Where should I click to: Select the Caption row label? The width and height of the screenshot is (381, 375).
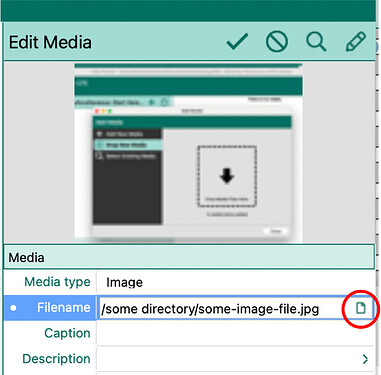tap(67, 333)
